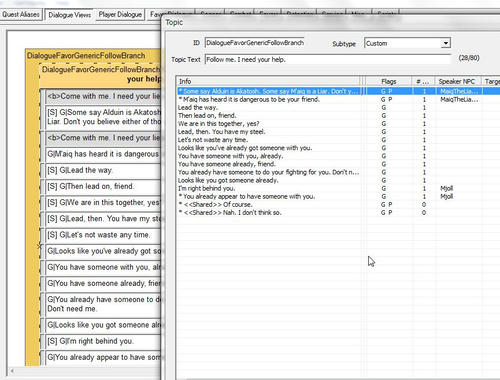Click the topic ID input field
This screenshot has height=380, width=500.
tap(254, 43)
